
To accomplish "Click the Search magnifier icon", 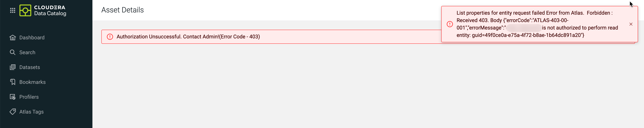I will (12, 52).
